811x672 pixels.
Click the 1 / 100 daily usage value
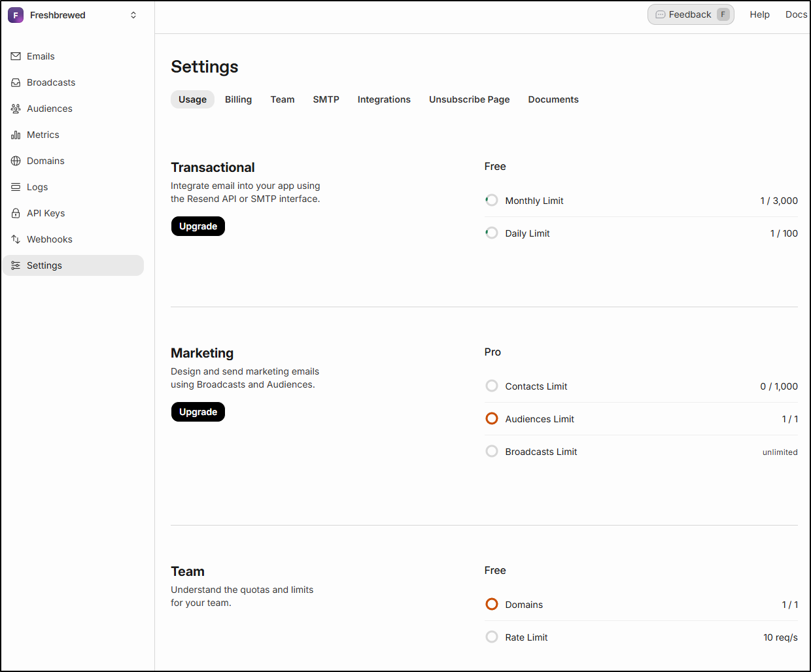784,233
